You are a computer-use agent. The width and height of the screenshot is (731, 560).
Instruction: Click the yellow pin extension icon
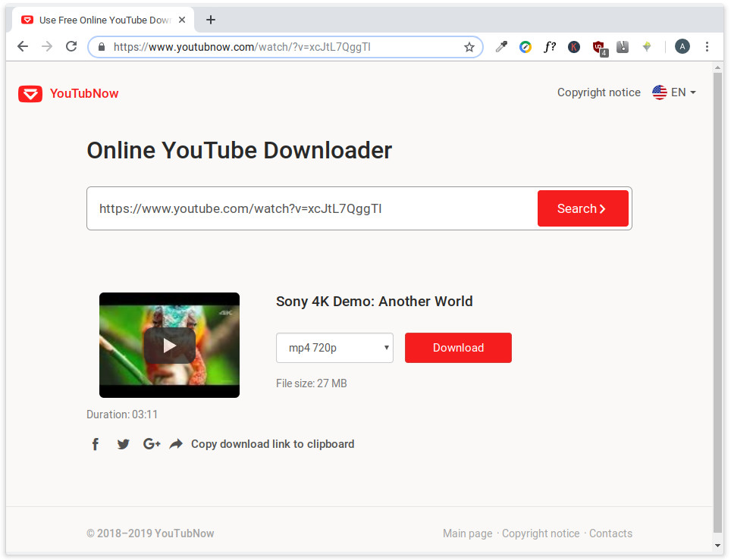click(x=647, y=46)
